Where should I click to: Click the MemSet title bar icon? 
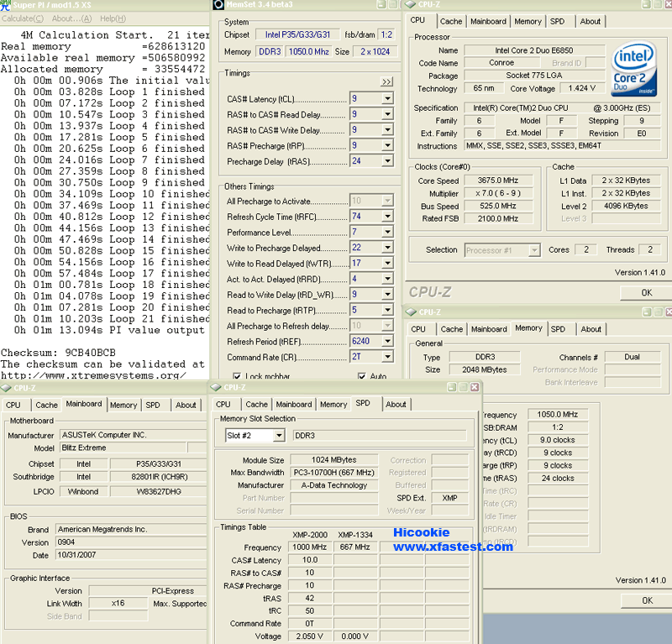pyautogui.click(x=218, y=5)
